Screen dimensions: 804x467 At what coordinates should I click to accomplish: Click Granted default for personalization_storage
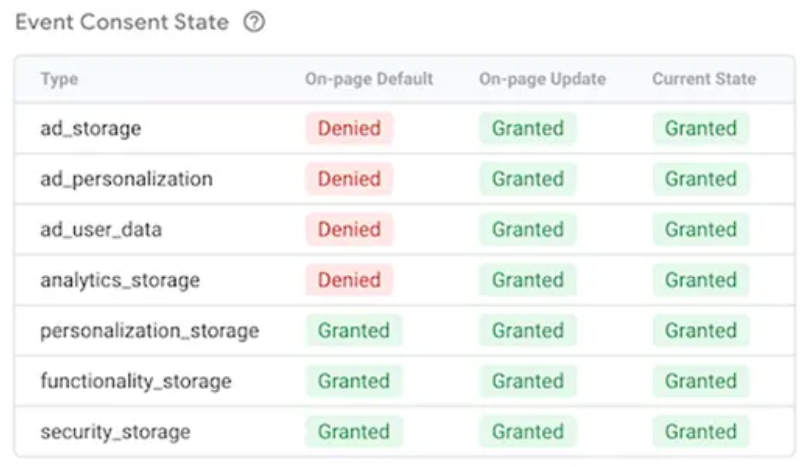[354, 331]
